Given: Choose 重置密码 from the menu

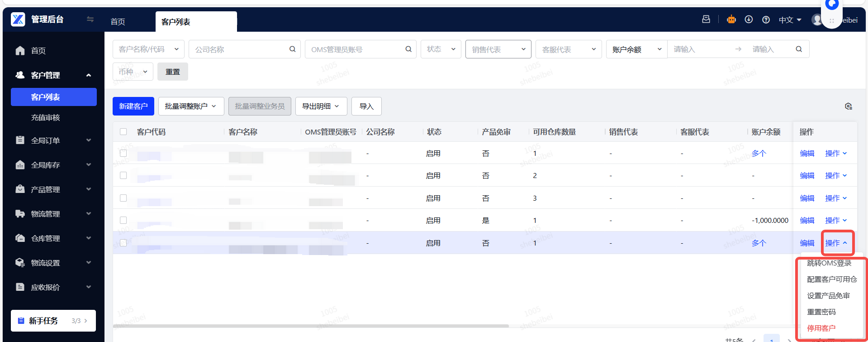Looking at the screenshot, I should pyautogui.click(x=821, y=312).
